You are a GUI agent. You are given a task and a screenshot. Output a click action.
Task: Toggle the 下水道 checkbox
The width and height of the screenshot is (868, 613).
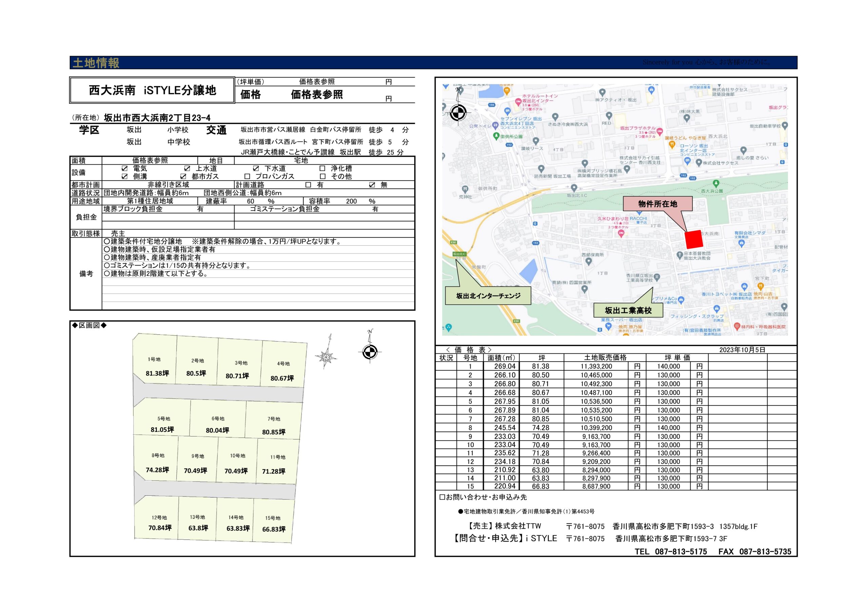coord(256,168)
